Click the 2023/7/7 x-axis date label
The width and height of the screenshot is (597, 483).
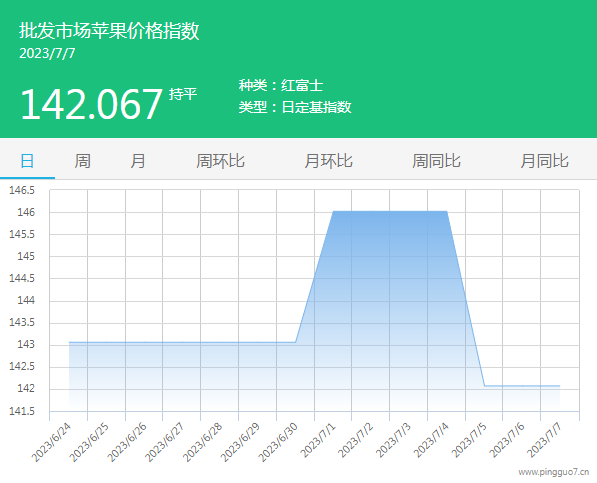[544, 440]
